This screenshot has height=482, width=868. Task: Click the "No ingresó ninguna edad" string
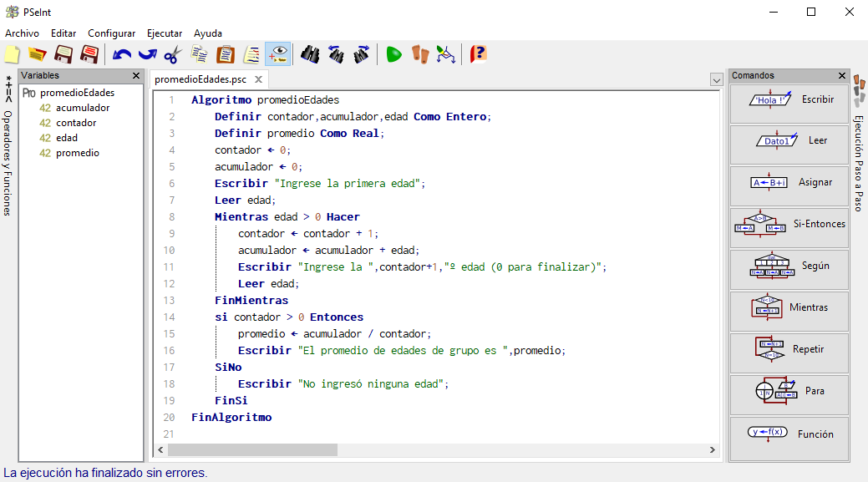click(x=371, y=384)
